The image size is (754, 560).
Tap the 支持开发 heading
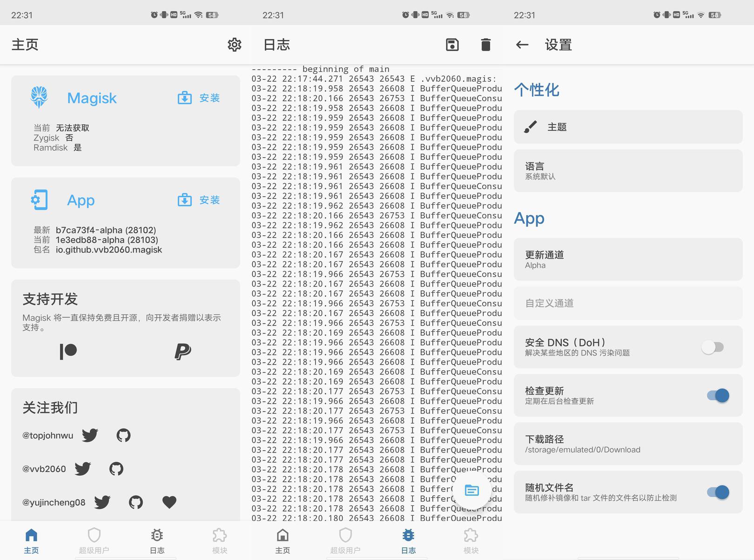click(50, 299)
